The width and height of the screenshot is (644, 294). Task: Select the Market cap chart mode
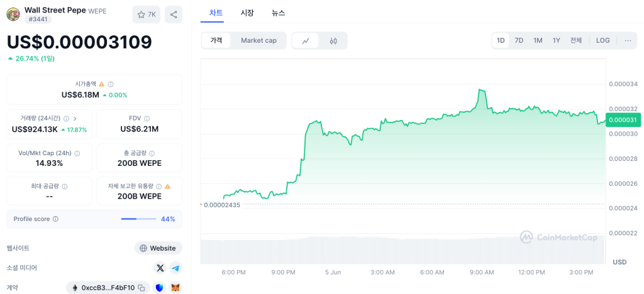pos(258,41)
